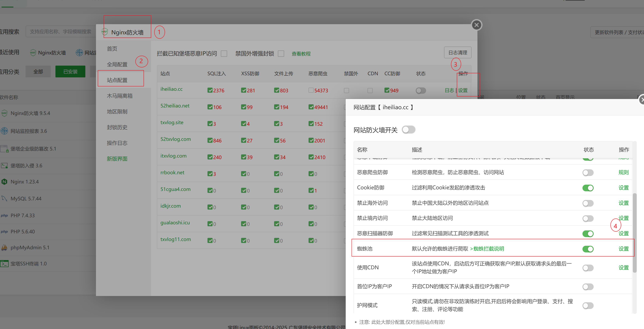Tick the 禁国外增强封锁 checkbox

[281, 54]
